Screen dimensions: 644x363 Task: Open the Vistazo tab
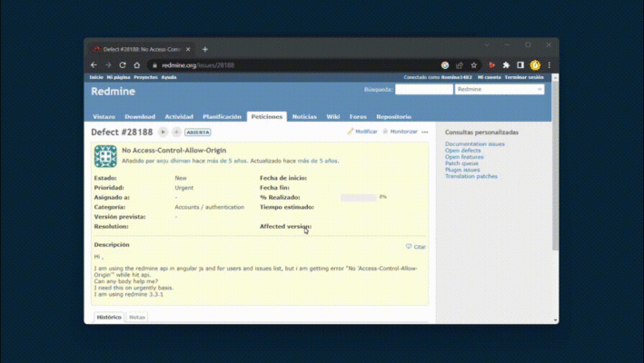click(104, 117)
